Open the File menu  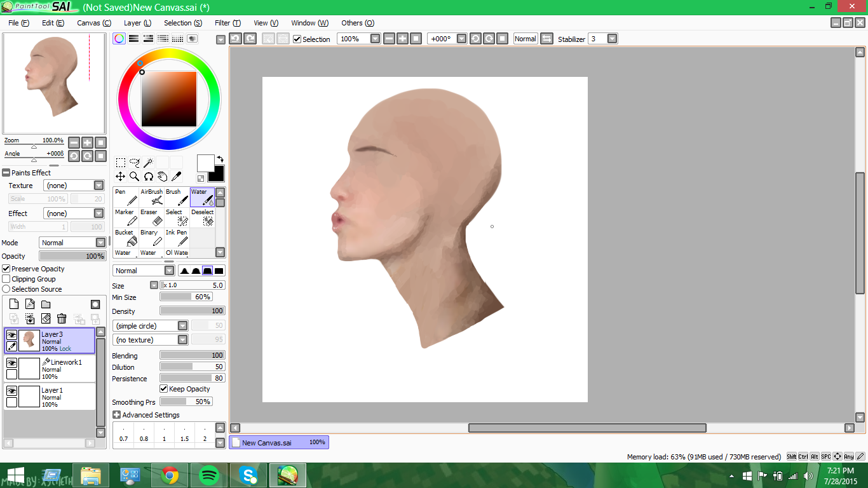pos(19,23)
